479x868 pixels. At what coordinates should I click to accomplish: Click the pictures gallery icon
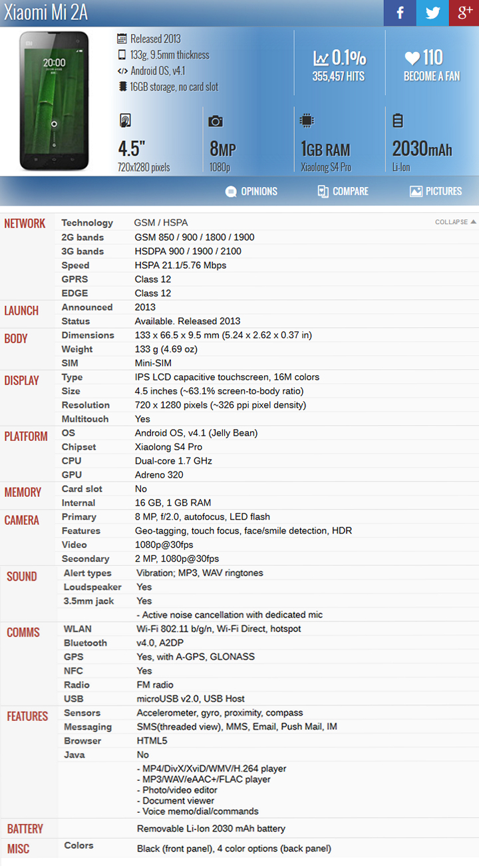(416, 192)
